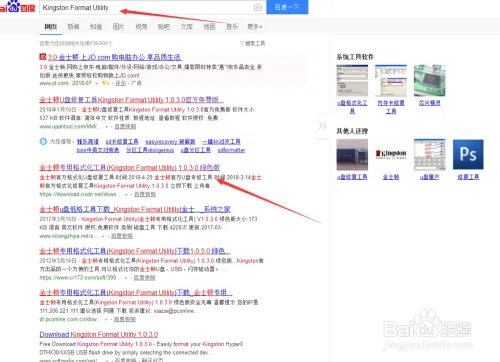The width and height of the screenshot is (500, 362).
Task: Expand the arrow beside the upantool.com URL
Action: pyautogui.click(x=107, y=127)
